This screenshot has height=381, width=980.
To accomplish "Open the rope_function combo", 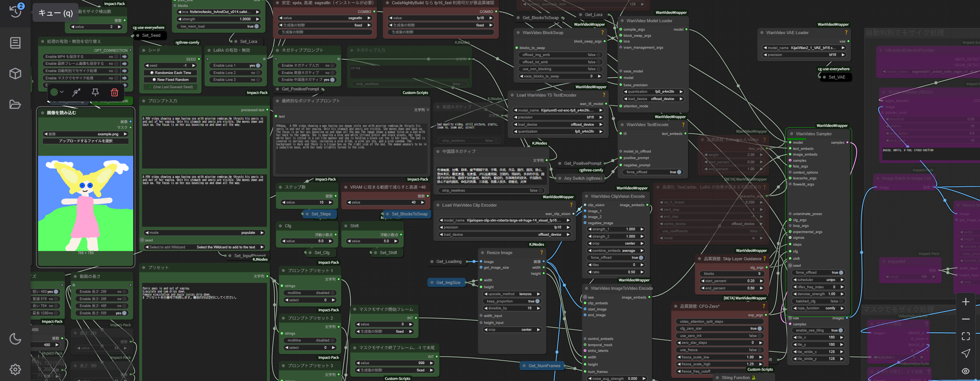I will [x=819, y=308].
